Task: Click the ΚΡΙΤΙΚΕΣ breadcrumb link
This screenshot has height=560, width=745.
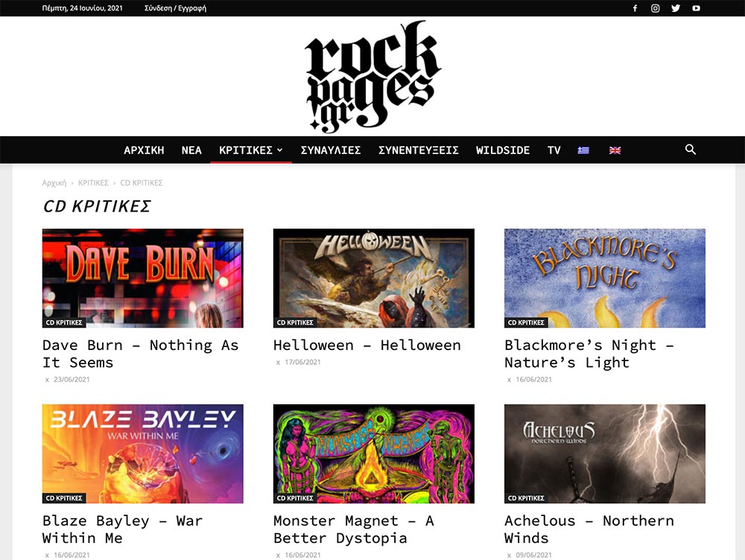Action: pyautogui.click(x=93, y=183)
